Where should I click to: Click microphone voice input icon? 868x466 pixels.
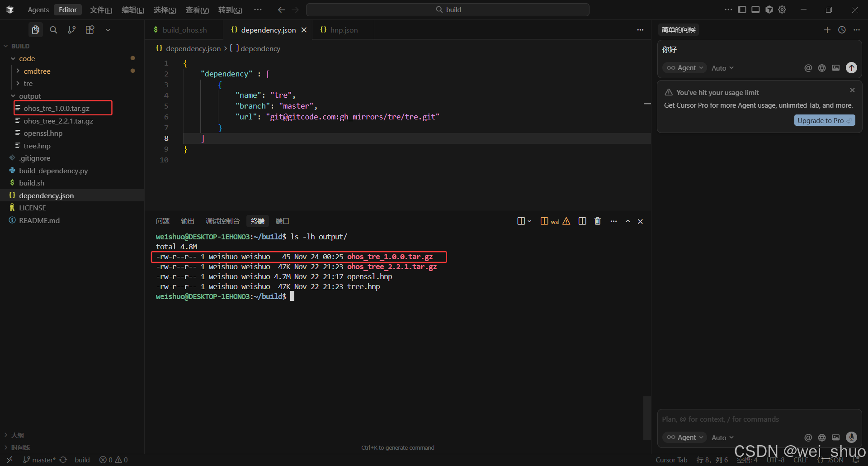(x=852, y=437)
